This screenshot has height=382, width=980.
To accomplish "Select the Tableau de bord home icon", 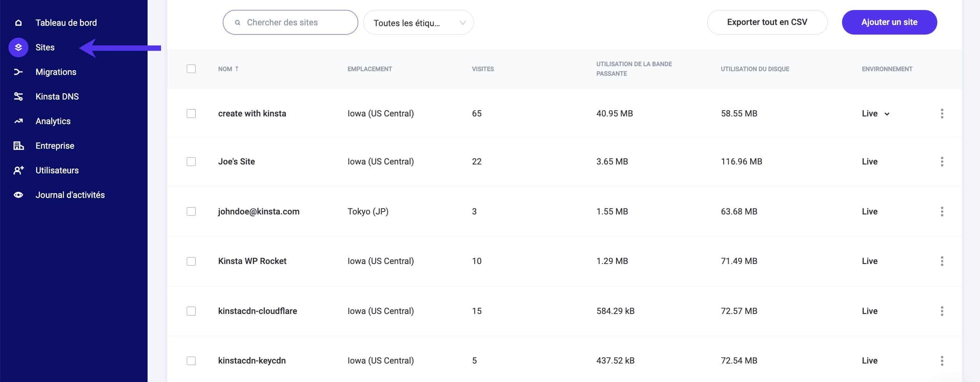I will [x=18, y=22].
